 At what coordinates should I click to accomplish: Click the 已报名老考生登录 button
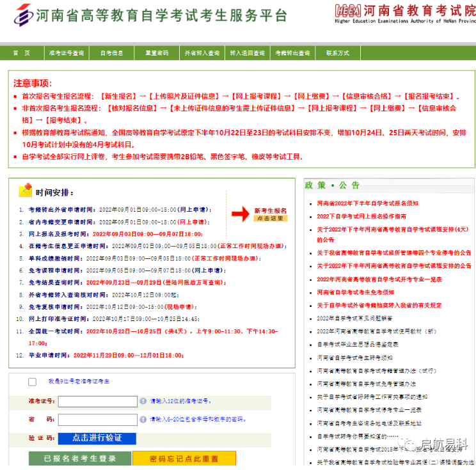[80, 458]
